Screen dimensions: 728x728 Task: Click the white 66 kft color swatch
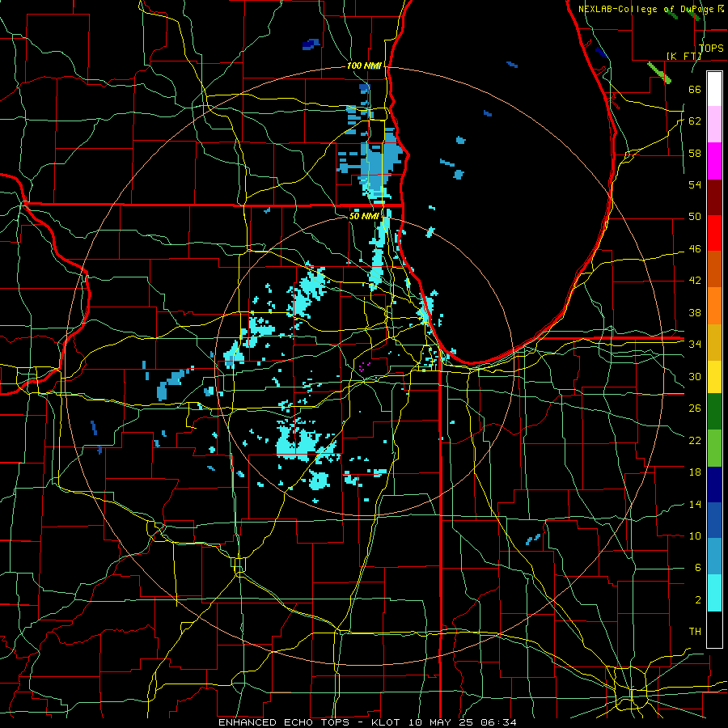coord(714,89)
